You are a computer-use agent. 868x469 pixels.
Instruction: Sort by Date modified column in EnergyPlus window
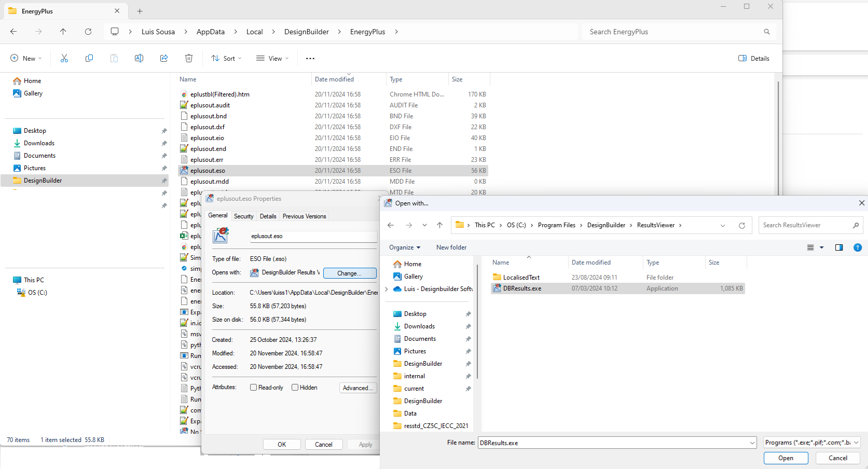(334, 79)
